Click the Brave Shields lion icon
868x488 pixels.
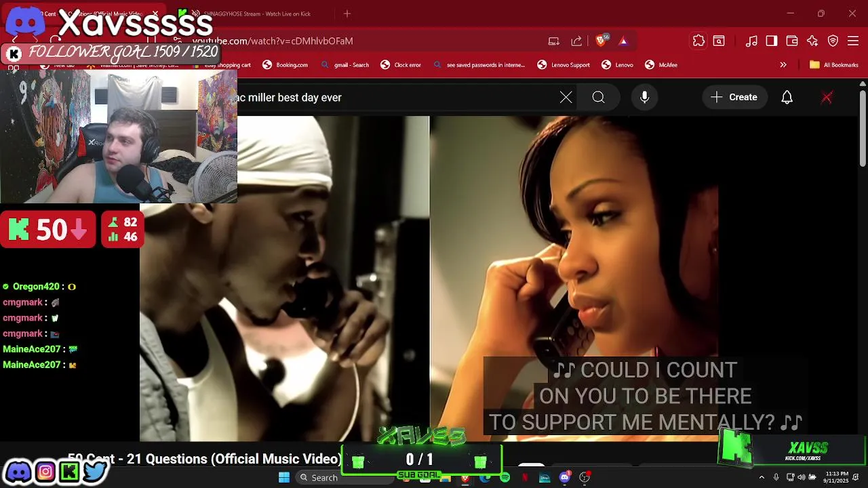point(601,41)
